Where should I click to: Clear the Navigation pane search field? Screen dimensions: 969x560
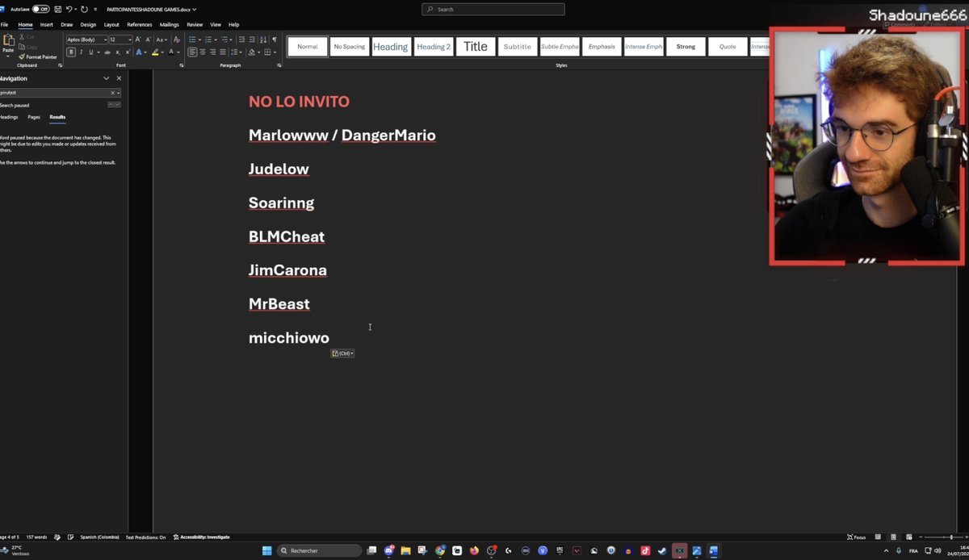[112, 93]
